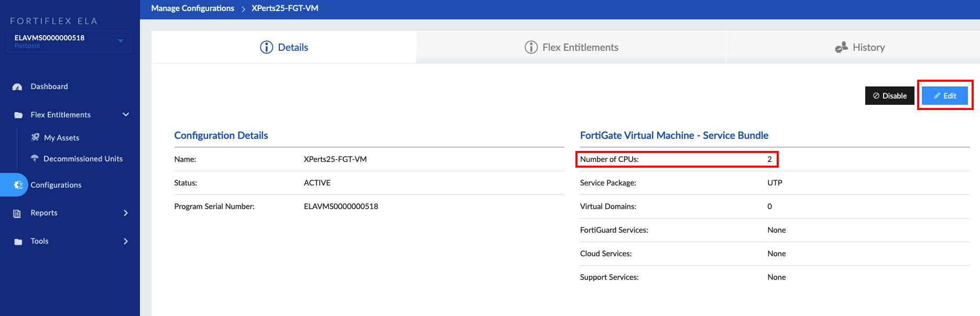This screenshot has width=980, height=316.
Task: Click the My Assets rocket icon
Action: [35, 137]
